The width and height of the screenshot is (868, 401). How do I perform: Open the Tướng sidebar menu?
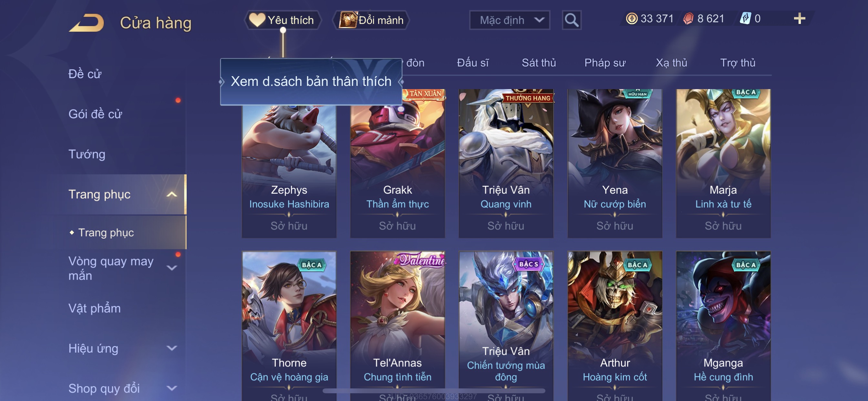click(x=87, y=154)
